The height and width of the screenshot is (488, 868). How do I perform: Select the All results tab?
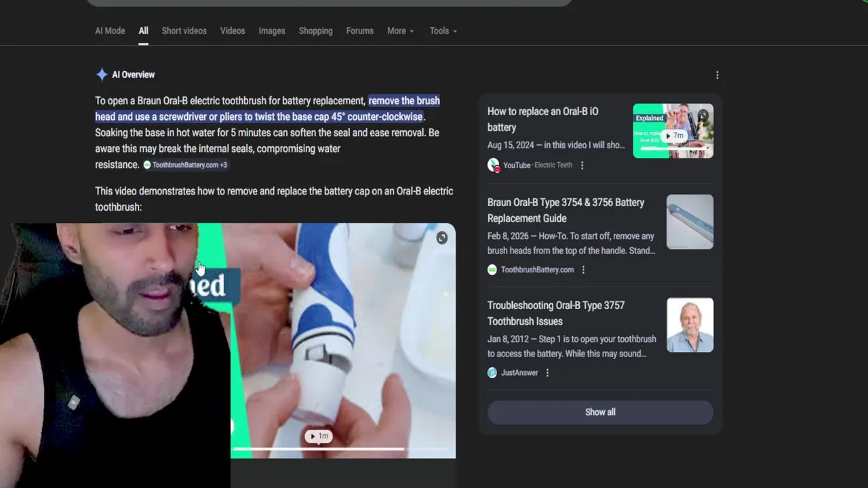143,30
